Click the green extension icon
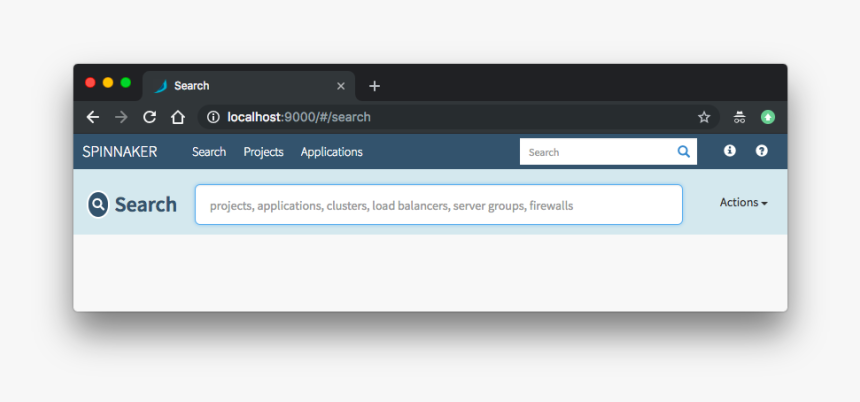This screenshot has height=402, width=860. click(768, 117)
